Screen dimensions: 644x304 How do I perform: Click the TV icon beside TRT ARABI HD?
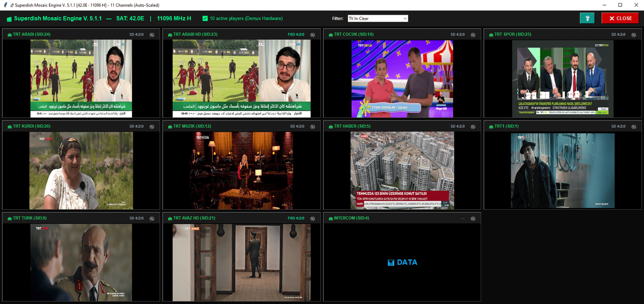point(169,35)
